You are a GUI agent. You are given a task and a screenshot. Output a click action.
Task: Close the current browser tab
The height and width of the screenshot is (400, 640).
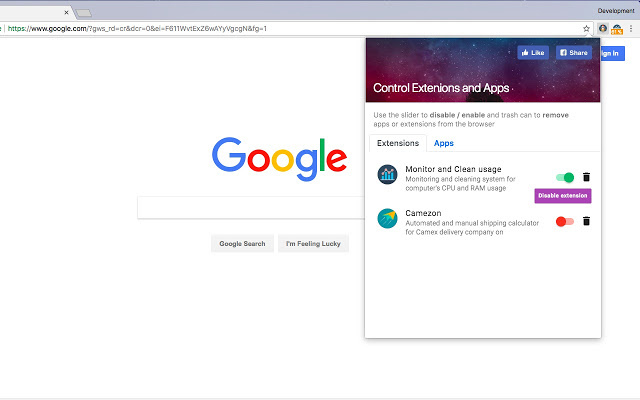(x=67, y=13)
